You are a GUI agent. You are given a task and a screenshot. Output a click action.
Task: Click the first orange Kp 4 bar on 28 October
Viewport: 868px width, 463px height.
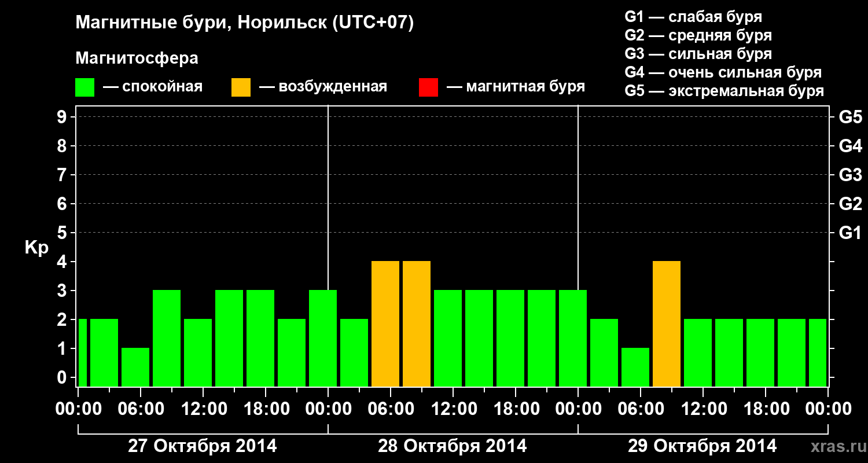pos(385,324)
